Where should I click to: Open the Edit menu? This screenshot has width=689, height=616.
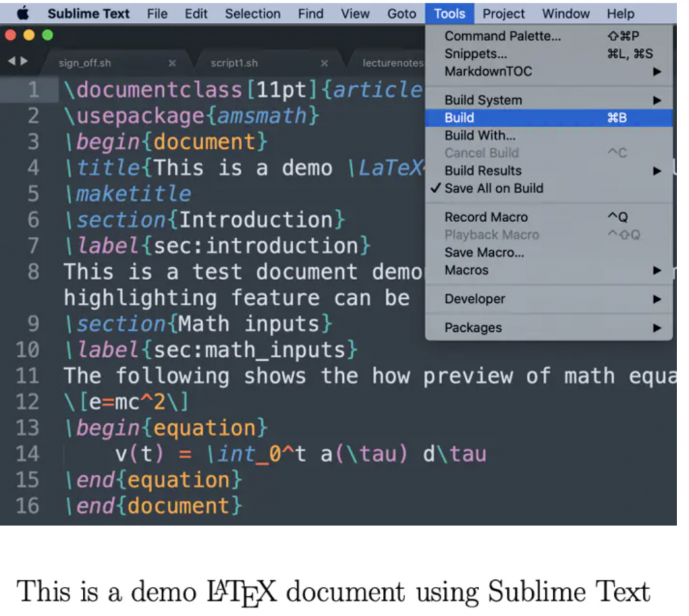[x=196, y=13]
